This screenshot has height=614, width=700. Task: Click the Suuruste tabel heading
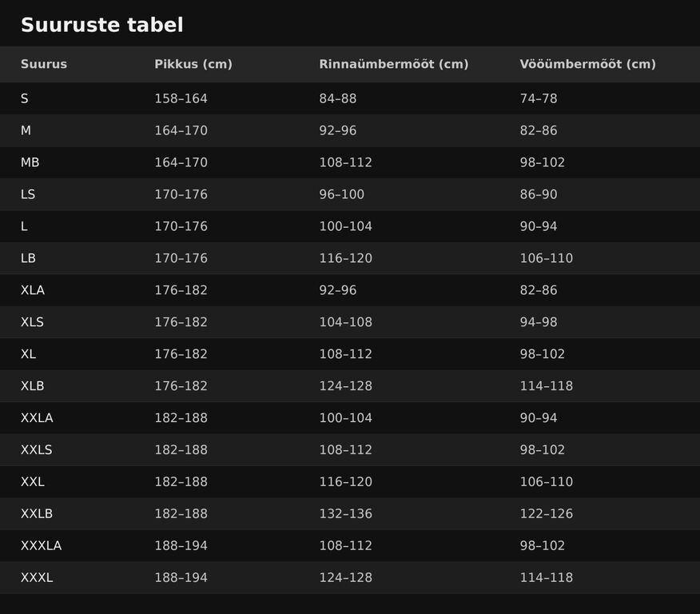(101, 25)
